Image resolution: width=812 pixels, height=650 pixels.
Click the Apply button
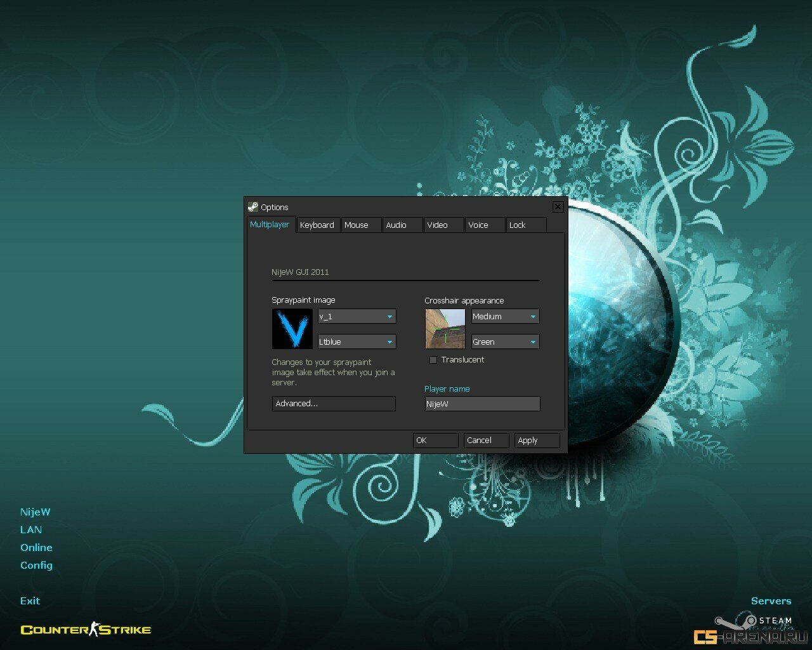(537, 441)
